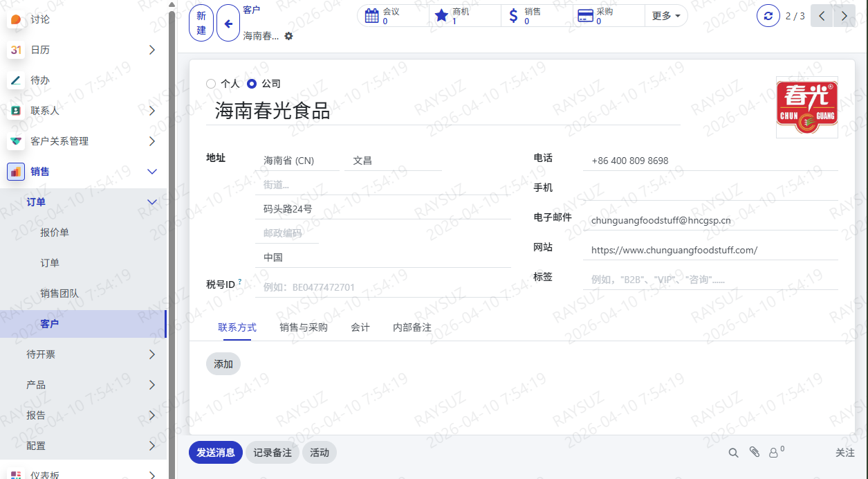Open the 仪表板 dashboard icon
This screenshot has height=479, width=868.
16,475
